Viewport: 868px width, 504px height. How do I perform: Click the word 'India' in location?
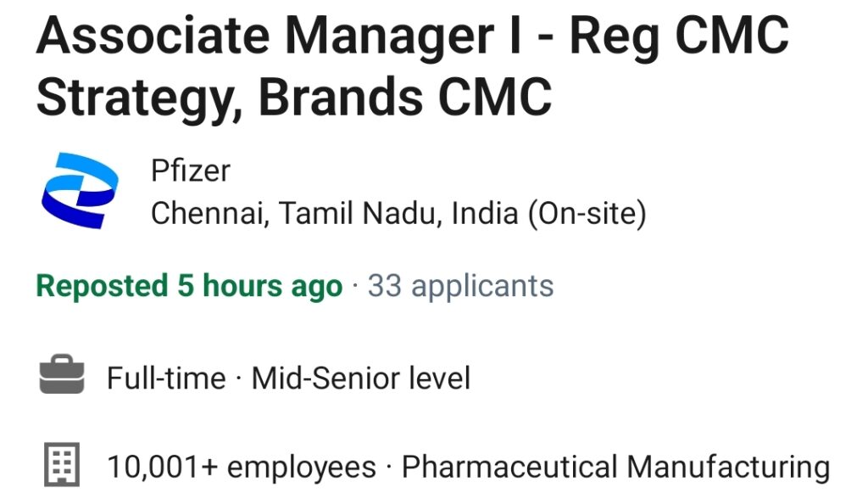[484, 214]
